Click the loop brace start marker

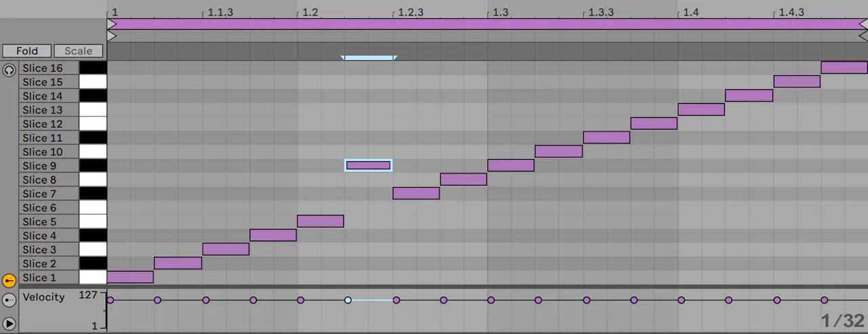point(112,24)
